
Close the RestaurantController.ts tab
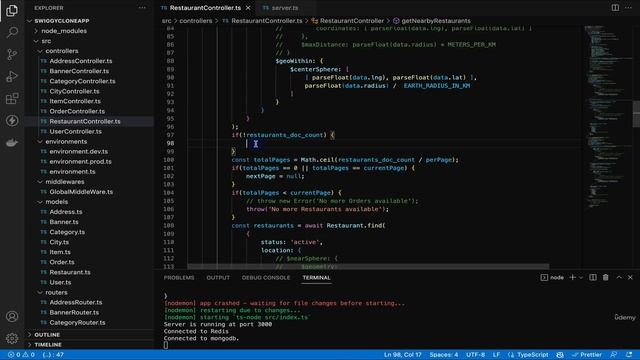pos(248,8)
